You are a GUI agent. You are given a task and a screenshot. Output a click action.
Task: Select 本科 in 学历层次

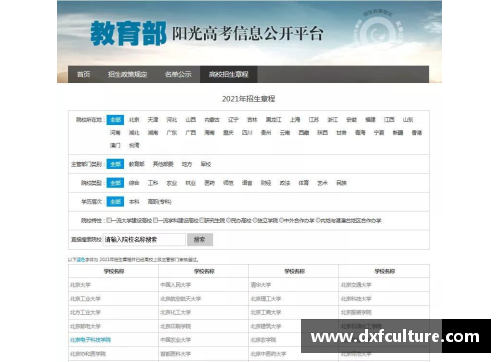134,202
